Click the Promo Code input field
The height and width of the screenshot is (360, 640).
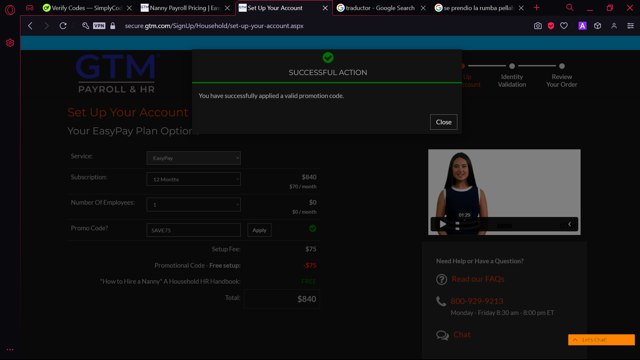click(x=193, y=230)
